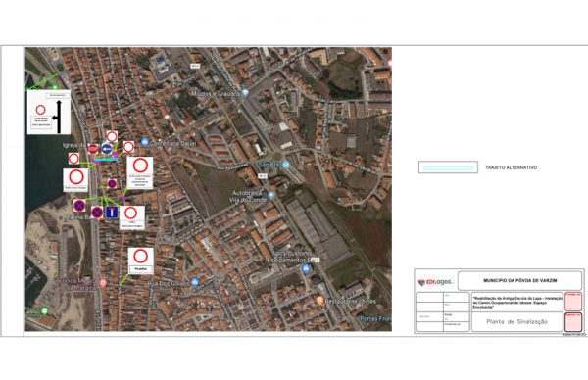Click the Miúdos e Graúdos map pin
This screenshot has height=380, width=588.
[246, 92]
